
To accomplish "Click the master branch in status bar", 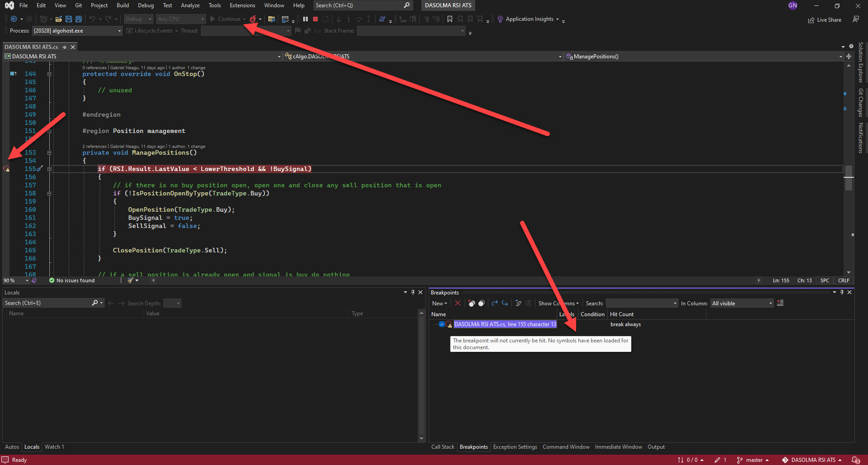I will point(753,460).
